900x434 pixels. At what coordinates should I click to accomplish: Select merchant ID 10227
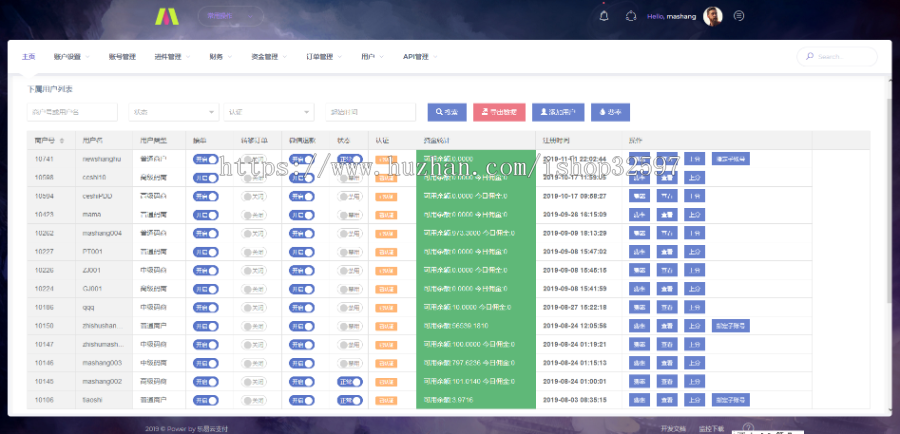[x=44, y=252]
